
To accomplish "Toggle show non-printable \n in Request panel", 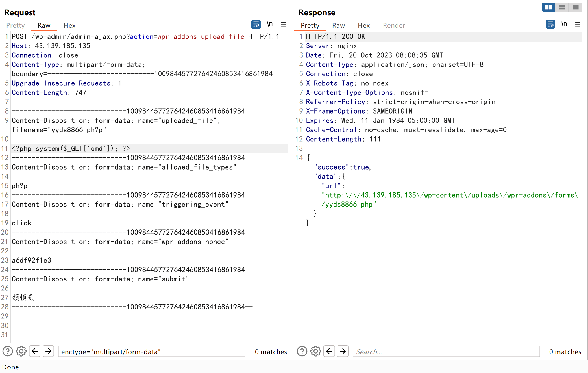I will 270,24.
